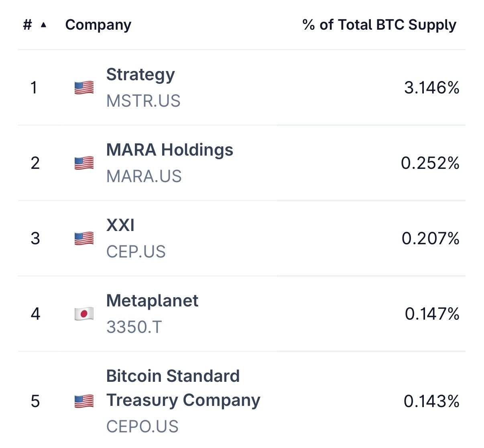Screen dimensions: 484x448
Task: Open the Metaplanet company page
Action: [152, 301]
